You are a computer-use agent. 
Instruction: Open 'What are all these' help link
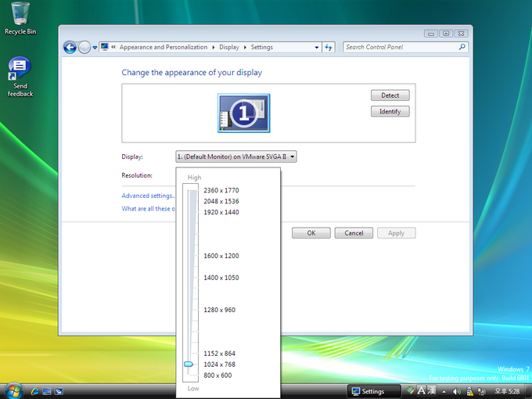(149, 209)
